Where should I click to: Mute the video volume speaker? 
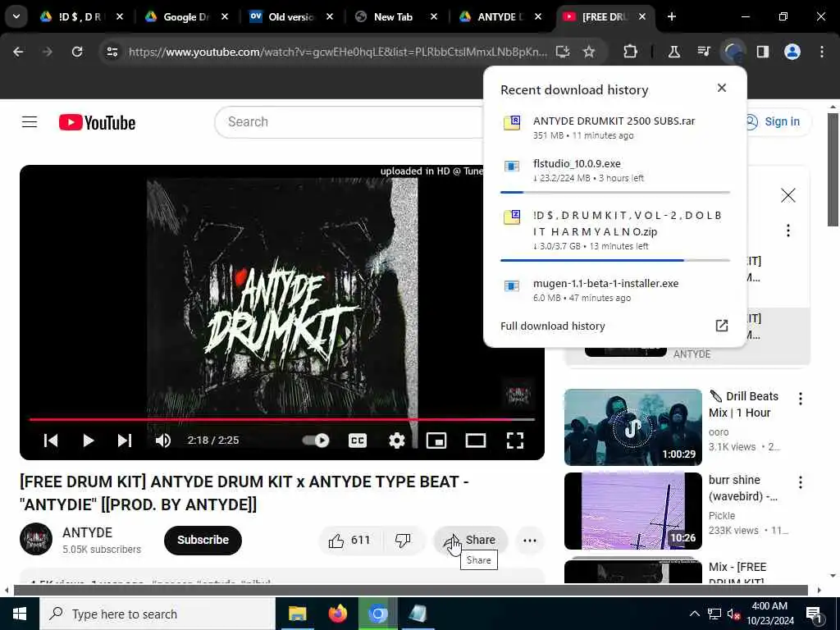point(163,441)
